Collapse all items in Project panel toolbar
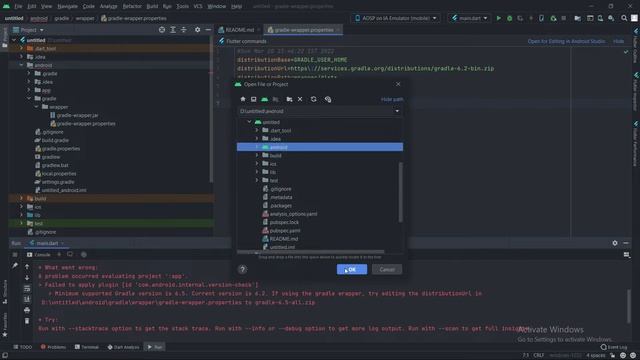Image resolution: width=640 pixels, height=360 pixels. coord(184,30)
